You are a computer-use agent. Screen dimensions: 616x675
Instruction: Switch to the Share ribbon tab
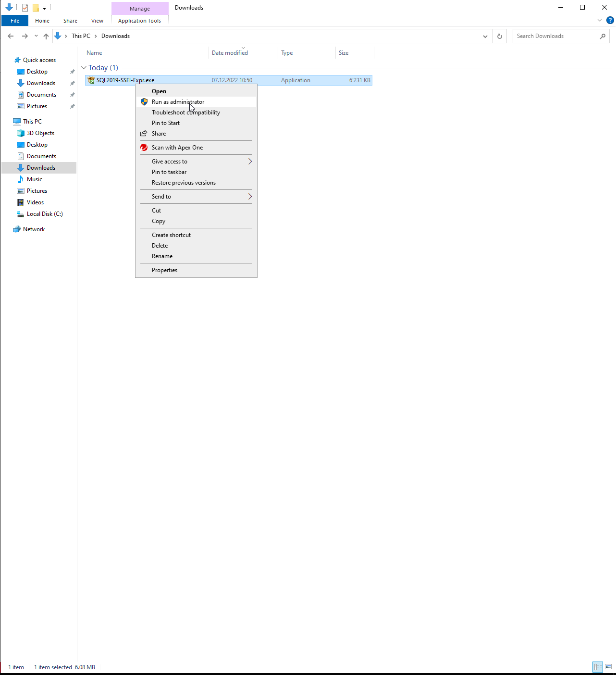click(x=70, y=21)
